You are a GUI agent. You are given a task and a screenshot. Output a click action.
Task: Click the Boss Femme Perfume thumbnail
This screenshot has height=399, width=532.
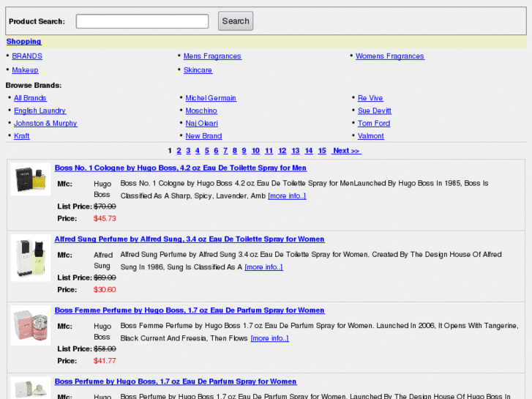31,325
